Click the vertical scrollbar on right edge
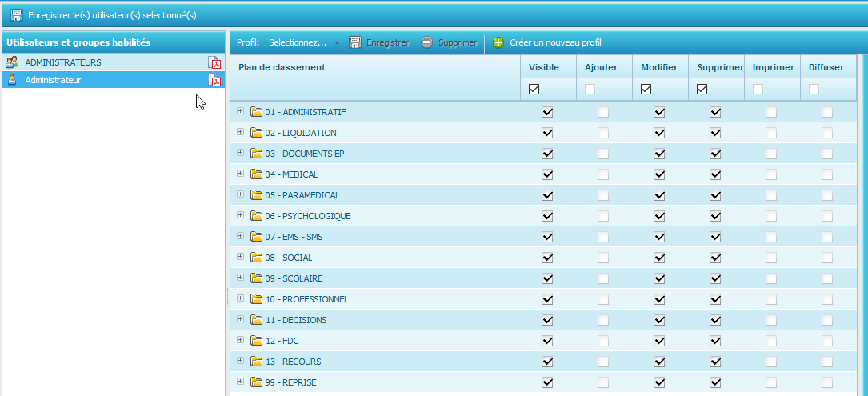Image resolution: width=868 pixels, height=396 pixels. coord(863,224)
